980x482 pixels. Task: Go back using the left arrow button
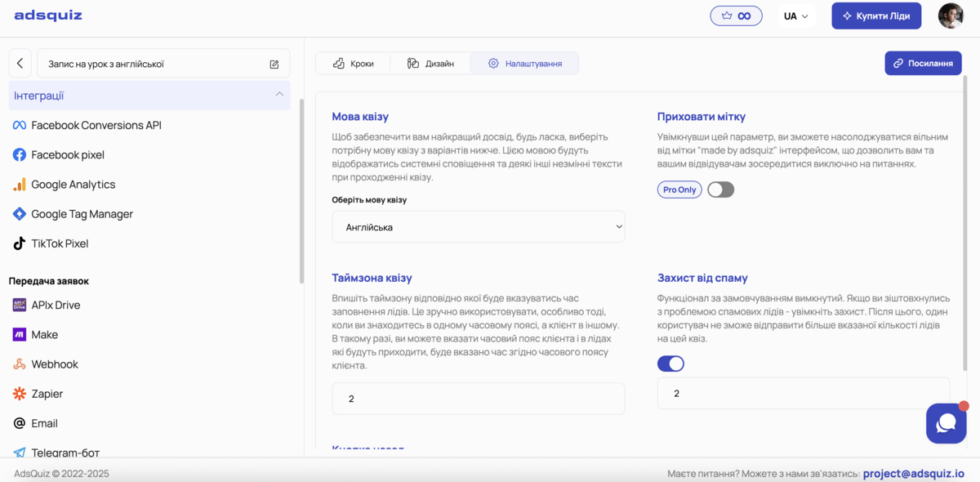(20, 64)
